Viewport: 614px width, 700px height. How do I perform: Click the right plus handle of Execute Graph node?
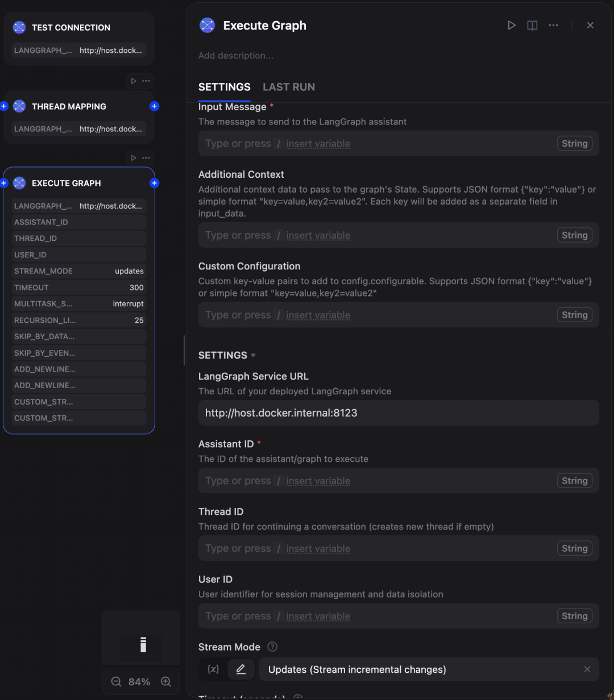154,183
